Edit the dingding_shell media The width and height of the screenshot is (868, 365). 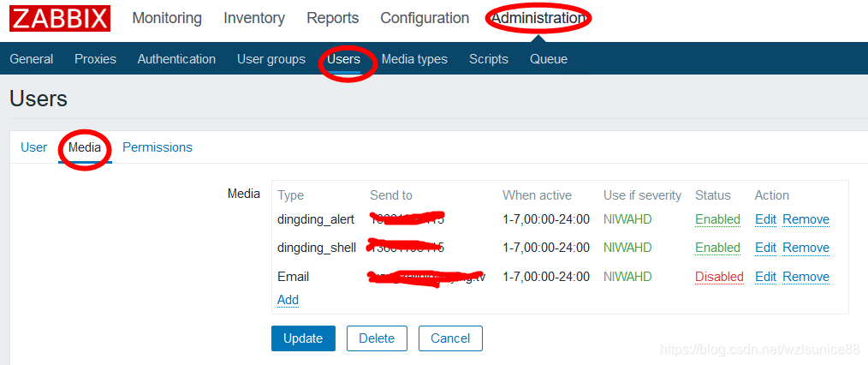point(765,248)
